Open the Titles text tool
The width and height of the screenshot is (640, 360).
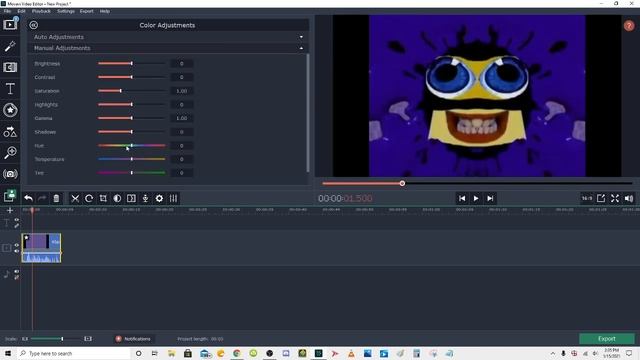pyautogui.click(x=10, y=89)
